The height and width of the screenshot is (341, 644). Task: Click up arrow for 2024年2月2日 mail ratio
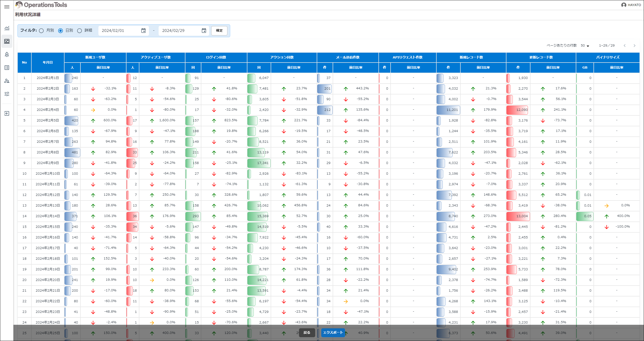[346, 89]
